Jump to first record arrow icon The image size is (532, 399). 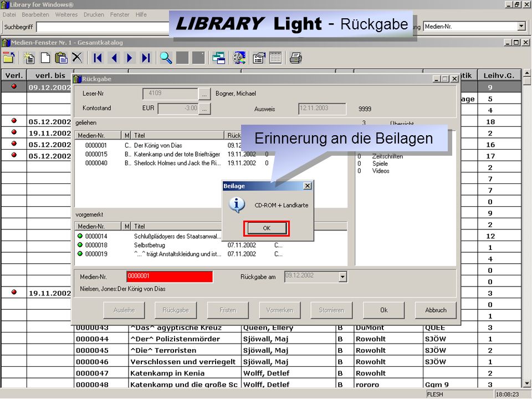pyautogui.click(x=98, y=58)
